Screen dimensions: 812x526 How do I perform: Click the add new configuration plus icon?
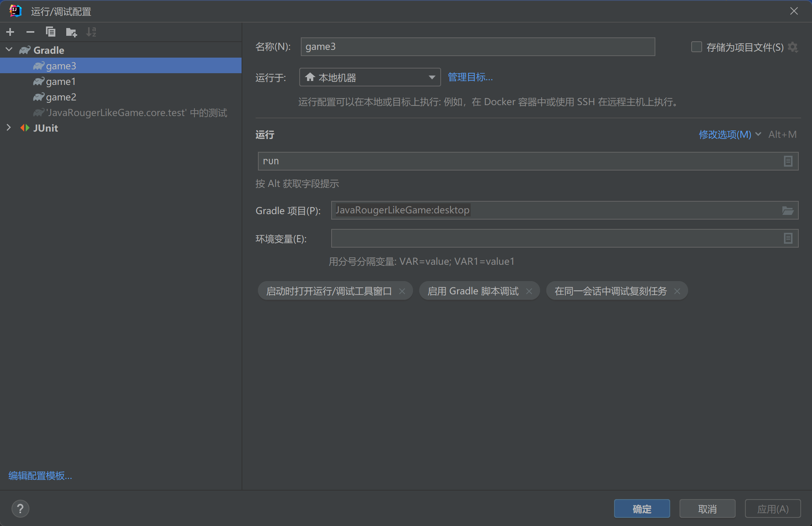point(11,32)
